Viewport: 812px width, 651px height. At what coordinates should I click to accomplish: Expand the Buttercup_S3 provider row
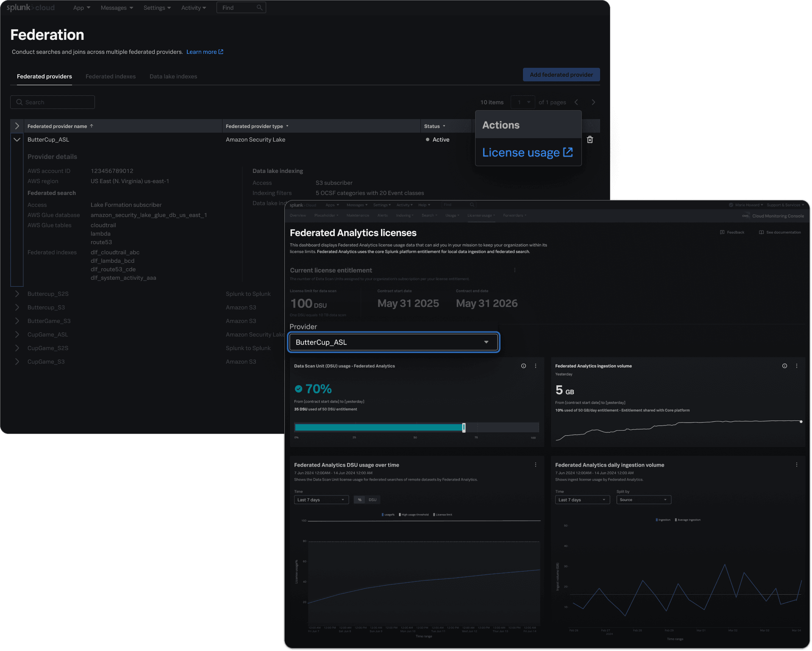[17, 307]
